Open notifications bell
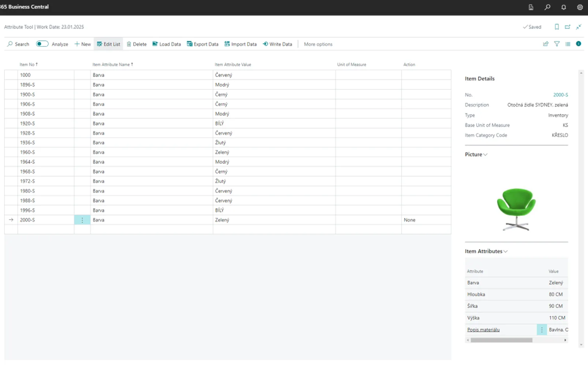Image resolution: width=588 pixels, height=368 pixels. click(563, 7)
